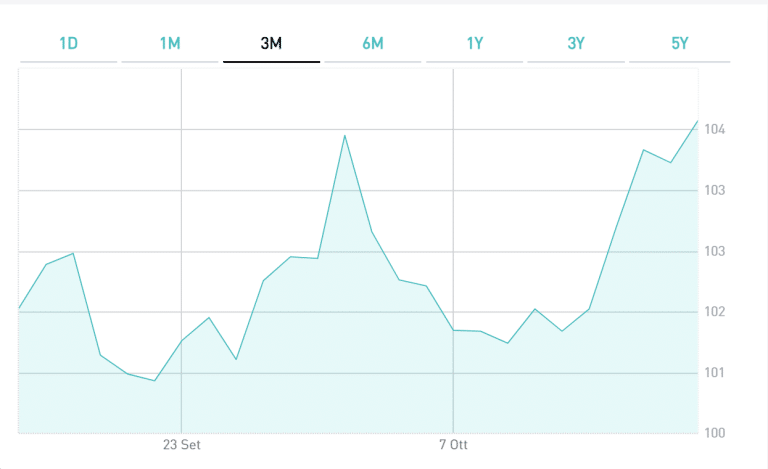Switch to the 1D time range tab
Viewport: 768px width, 469px height.
pyautogui.click(x=68, y=43)
